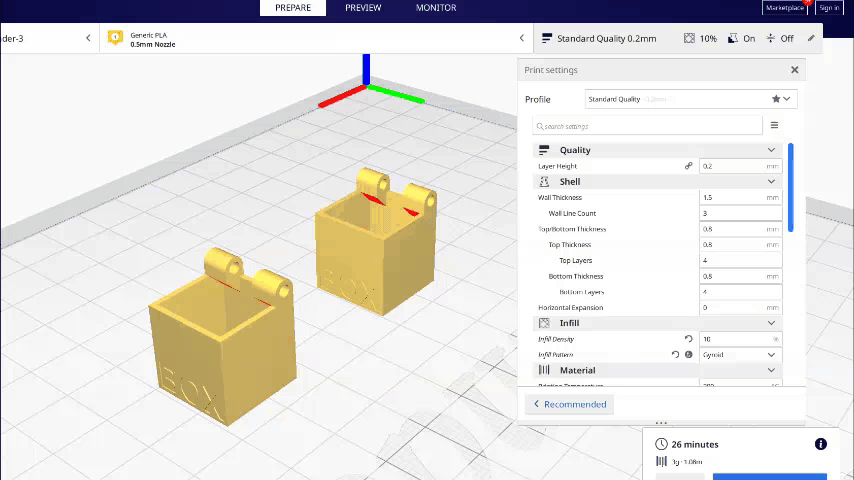Toggle the support On indicator
This screenshot has height=480, width=854.
coord(741,38)
